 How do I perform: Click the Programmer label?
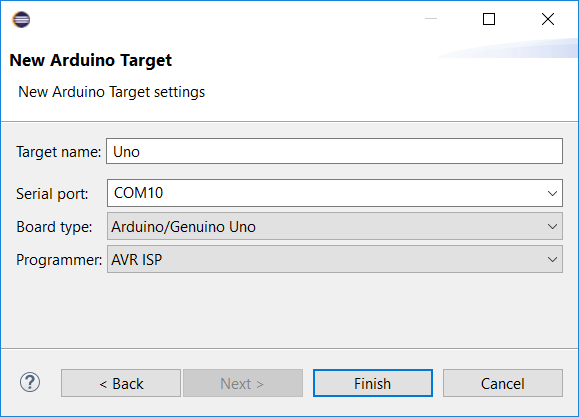59,260
